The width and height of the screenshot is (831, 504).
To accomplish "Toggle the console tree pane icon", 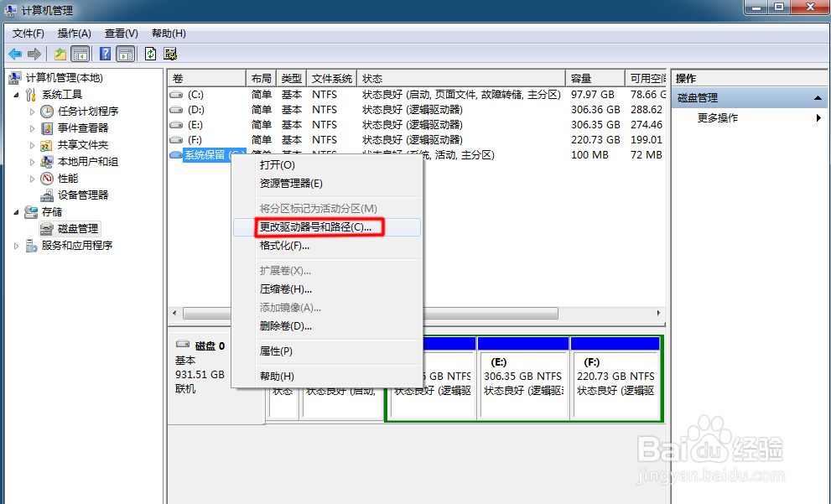I will [80, 54].
